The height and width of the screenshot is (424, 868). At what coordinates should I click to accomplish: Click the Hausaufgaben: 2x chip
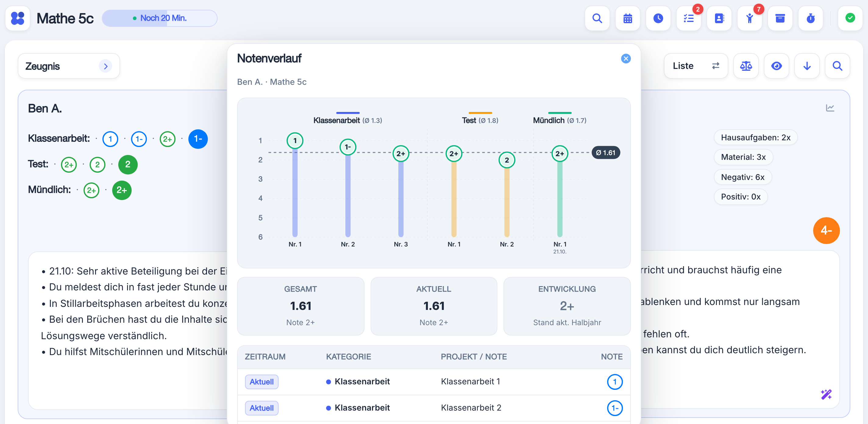click(756, 138)
